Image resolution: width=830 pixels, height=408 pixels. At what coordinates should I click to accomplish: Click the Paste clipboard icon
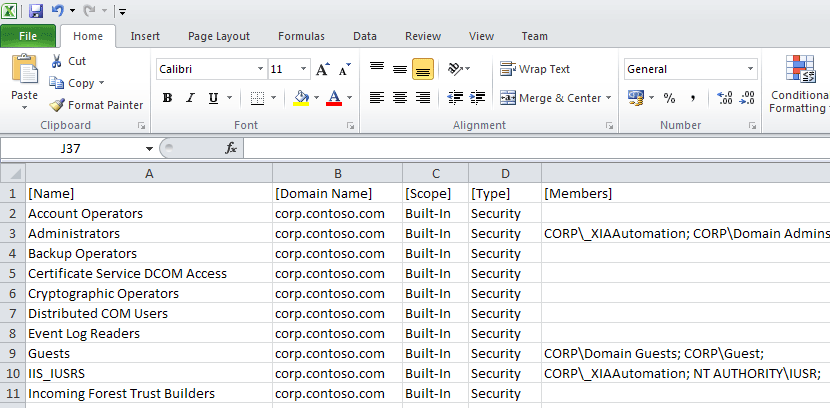click(24, 69)
